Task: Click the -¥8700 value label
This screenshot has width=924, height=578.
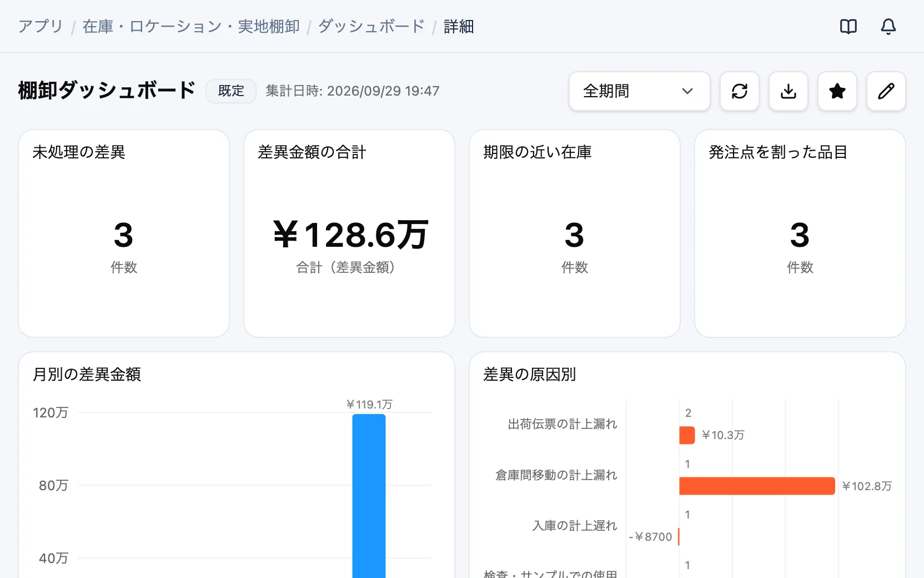Action: click(650, 537)
